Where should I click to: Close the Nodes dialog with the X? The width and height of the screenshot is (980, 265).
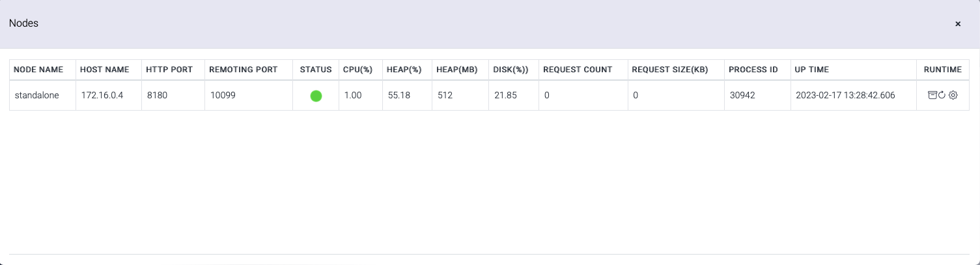pos(958,23)
